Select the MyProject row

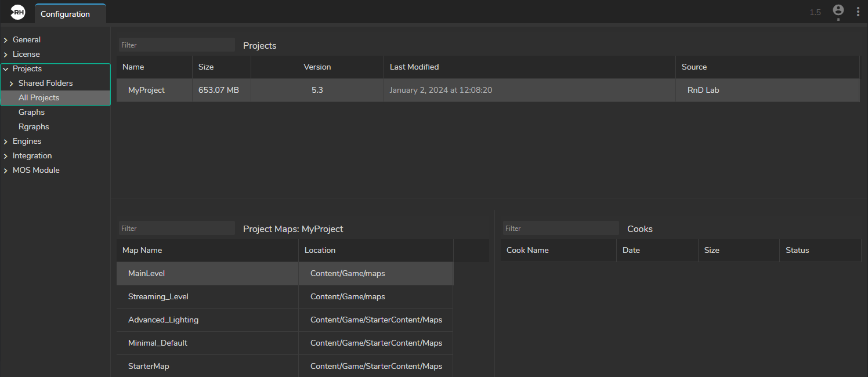click(146, 90)
